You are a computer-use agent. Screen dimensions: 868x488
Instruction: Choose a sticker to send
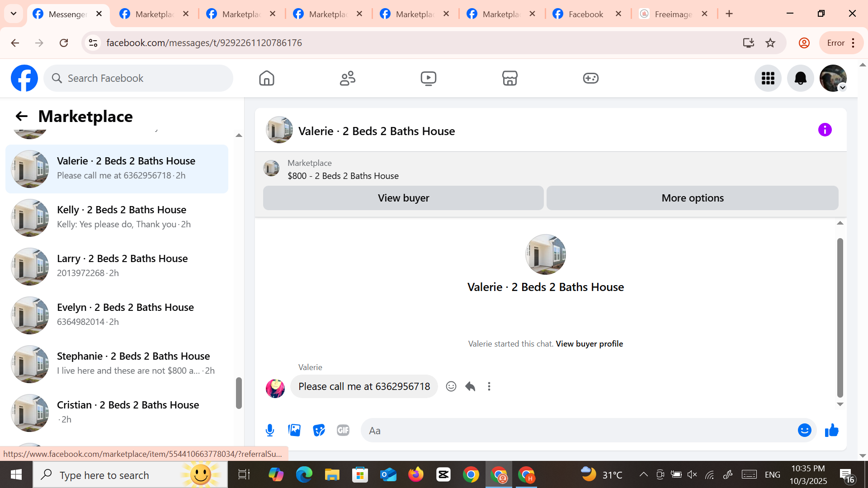[x=319, y=431]
